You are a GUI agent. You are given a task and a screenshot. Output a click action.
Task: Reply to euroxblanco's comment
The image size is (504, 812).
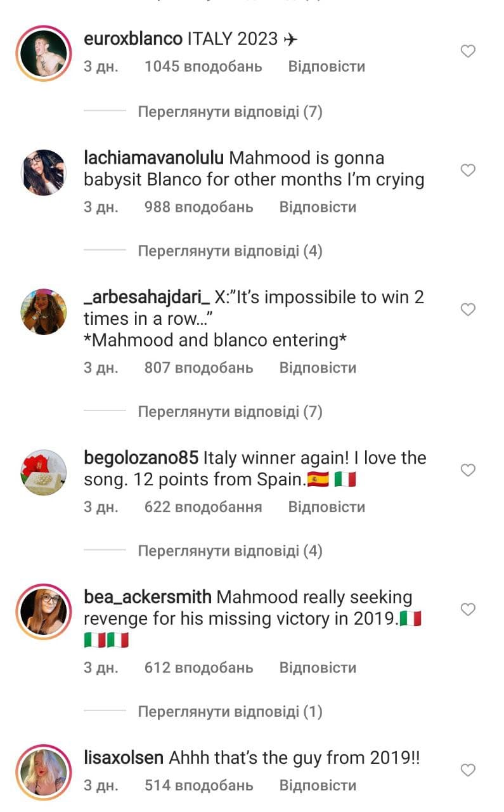click(x=326, y=67)
